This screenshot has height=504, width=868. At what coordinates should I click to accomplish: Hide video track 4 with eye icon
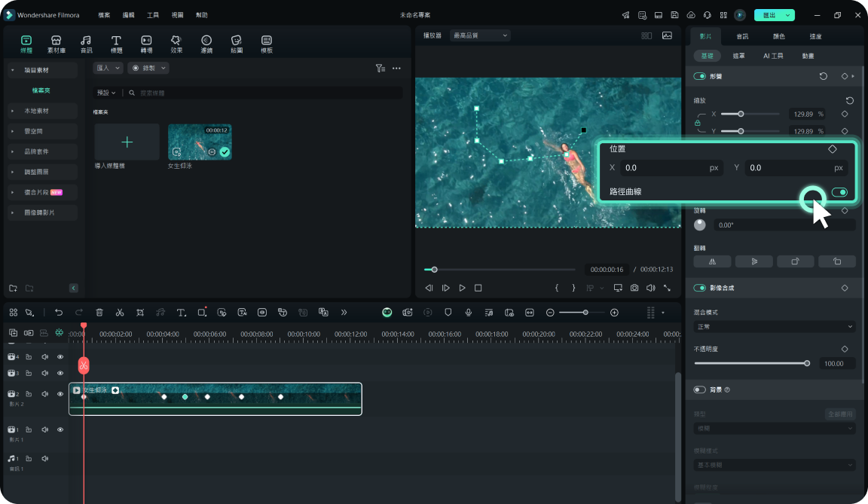60,357
